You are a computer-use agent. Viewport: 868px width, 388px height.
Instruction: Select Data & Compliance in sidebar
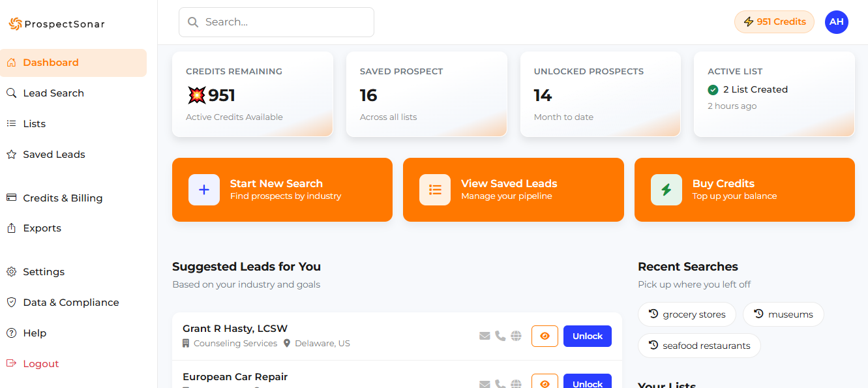tap(70, 303)
